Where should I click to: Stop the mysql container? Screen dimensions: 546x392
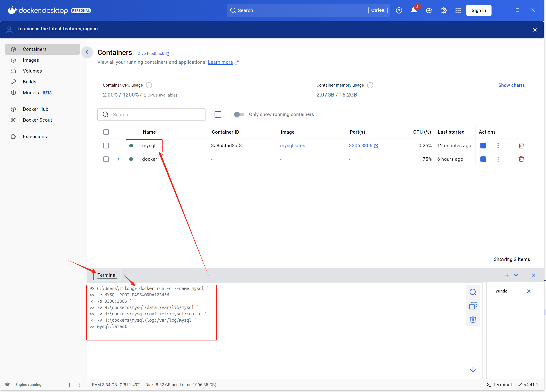click(x=483, y=145)
